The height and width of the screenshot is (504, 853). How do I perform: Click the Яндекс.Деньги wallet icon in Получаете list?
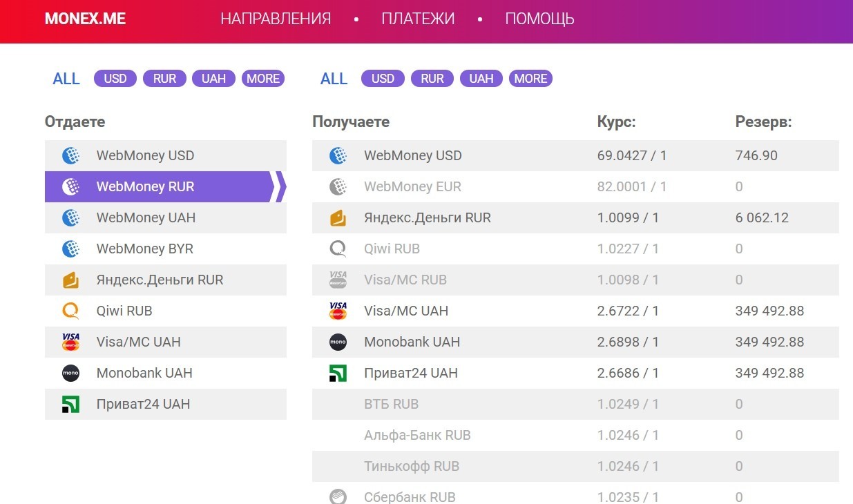(x=338, y=217)
